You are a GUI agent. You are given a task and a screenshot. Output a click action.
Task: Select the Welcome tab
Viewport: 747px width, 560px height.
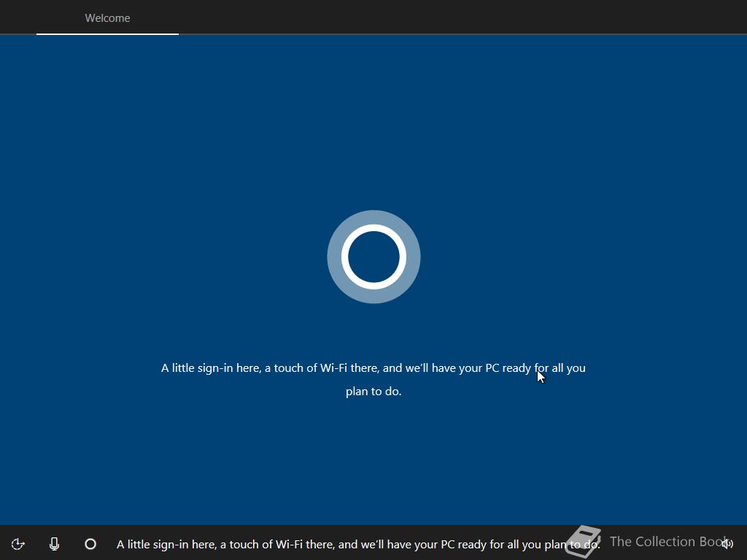click(x=107, y=18)
